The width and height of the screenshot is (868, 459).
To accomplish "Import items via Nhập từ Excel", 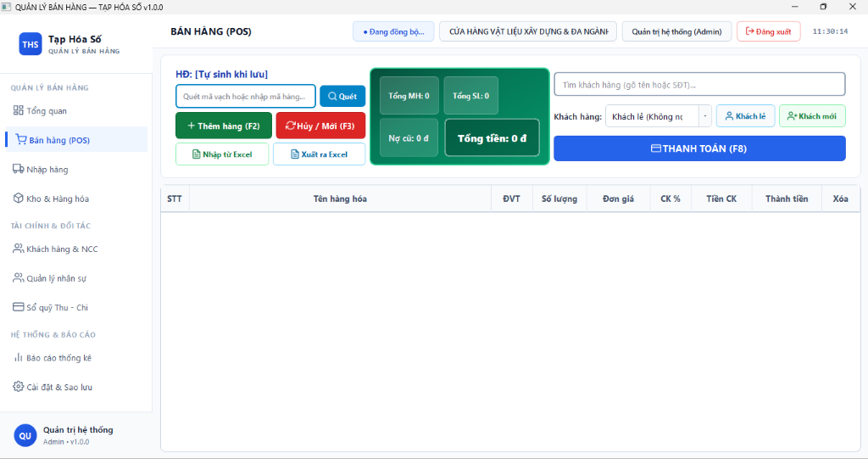I will (x=222, y=154).
